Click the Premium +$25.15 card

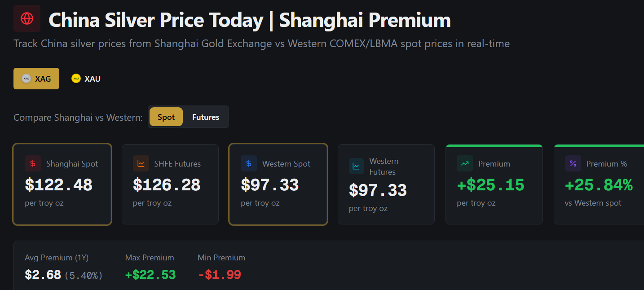pyautogui.click(x=494, y=184)
